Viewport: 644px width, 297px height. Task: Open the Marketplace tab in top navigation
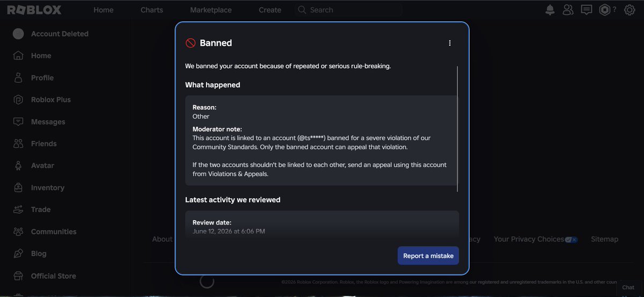(211, 10)
